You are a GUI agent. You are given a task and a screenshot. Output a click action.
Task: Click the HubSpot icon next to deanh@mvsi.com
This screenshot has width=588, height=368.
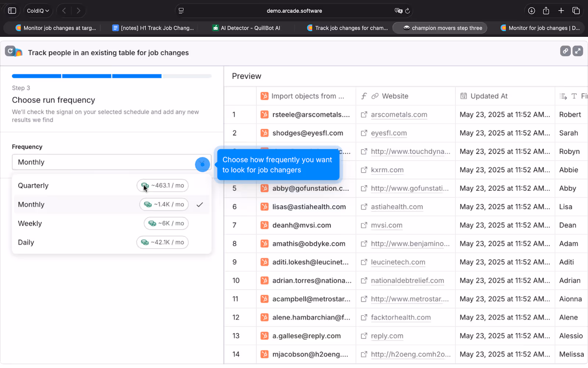coord(264,225)
